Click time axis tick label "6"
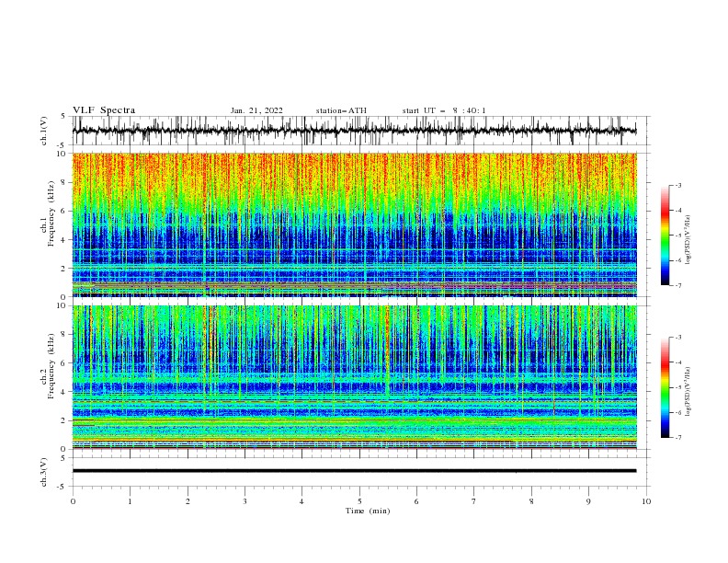The height and width of the screenshot is (563, 728). 416,501
